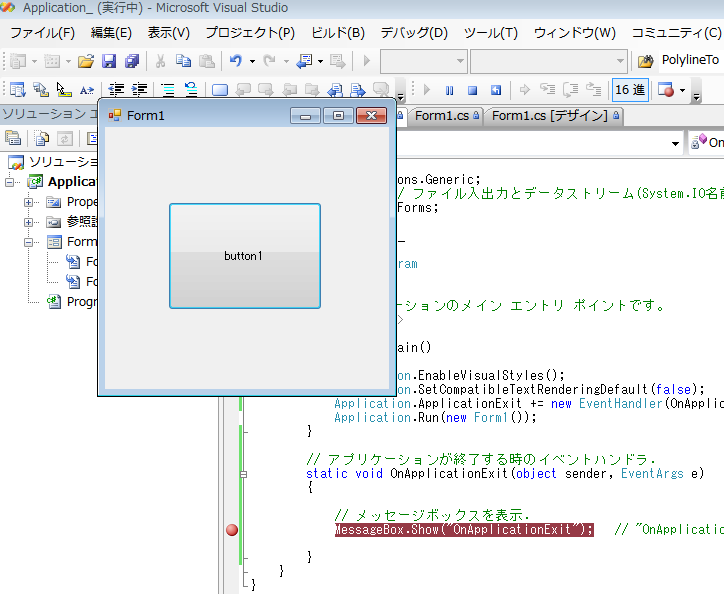Open the ツール(T) menu
The height and width of the screenshot is (594, 724).
[x=491, y=33]
